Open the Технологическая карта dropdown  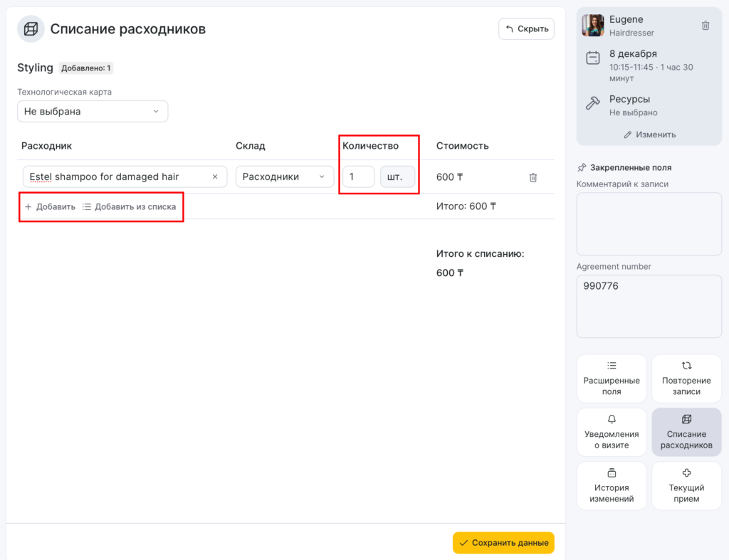click(x=93, y=112)
